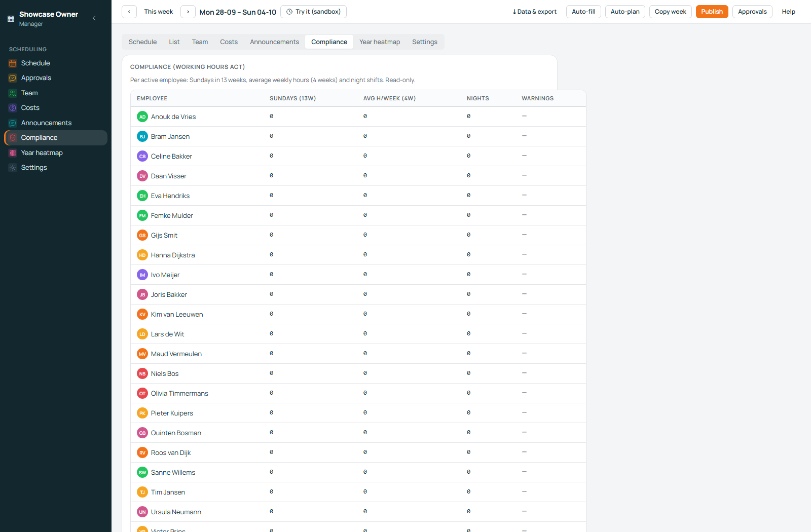
Task: Open Approvals in the sidebar
Action: pos(56,78)
